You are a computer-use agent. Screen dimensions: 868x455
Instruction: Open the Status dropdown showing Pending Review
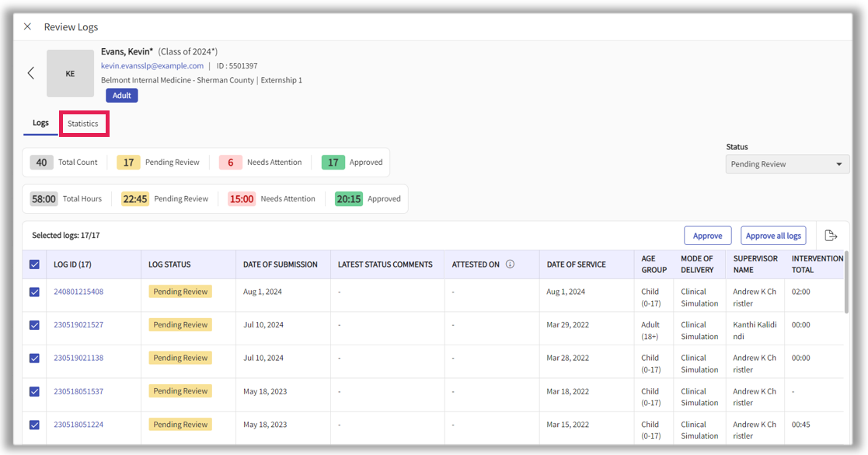[787, 164]
